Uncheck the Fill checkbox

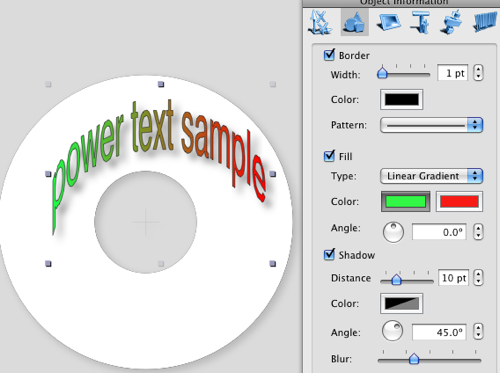pyautogui.click(x=329, y=156)
